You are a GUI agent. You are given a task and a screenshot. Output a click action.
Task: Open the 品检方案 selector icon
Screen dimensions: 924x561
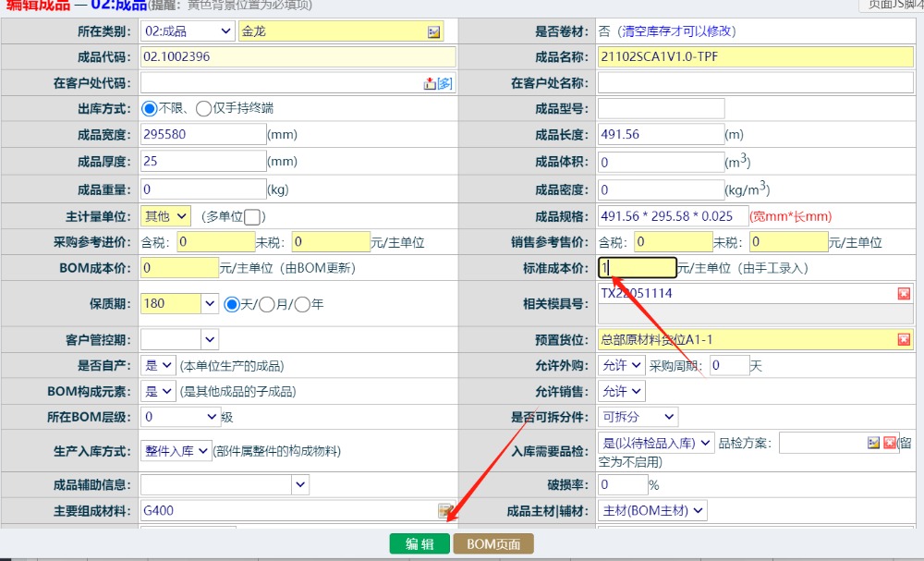coord(874,443)
